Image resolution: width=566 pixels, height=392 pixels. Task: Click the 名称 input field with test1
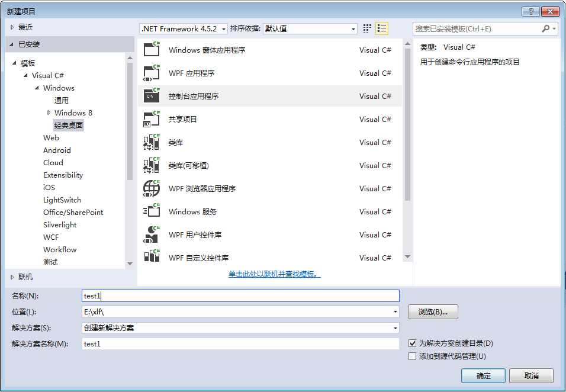(240, 296)
